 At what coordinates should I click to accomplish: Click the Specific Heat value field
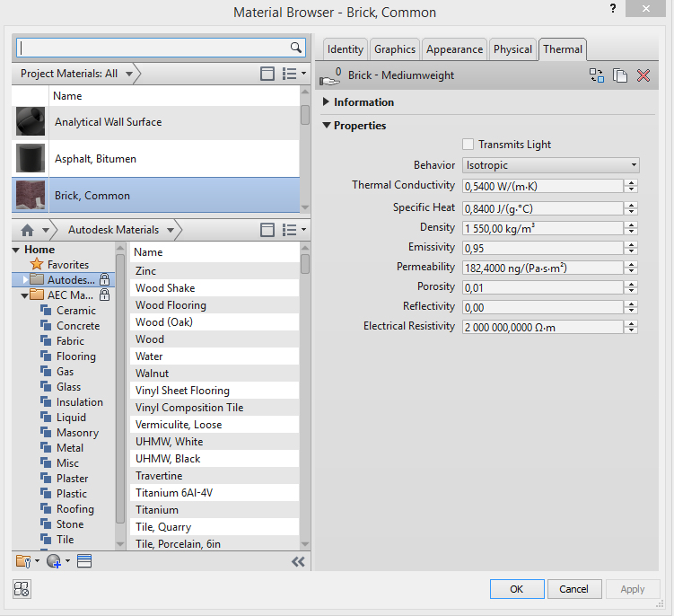coord(543,208)
